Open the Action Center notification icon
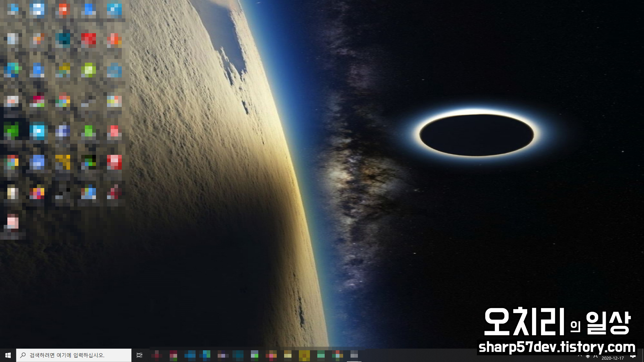644x362 pixels. click(x=633, y=356)
